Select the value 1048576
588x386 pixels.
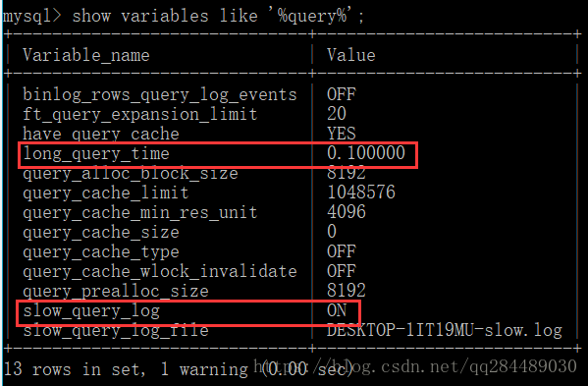tap(361, 193)
